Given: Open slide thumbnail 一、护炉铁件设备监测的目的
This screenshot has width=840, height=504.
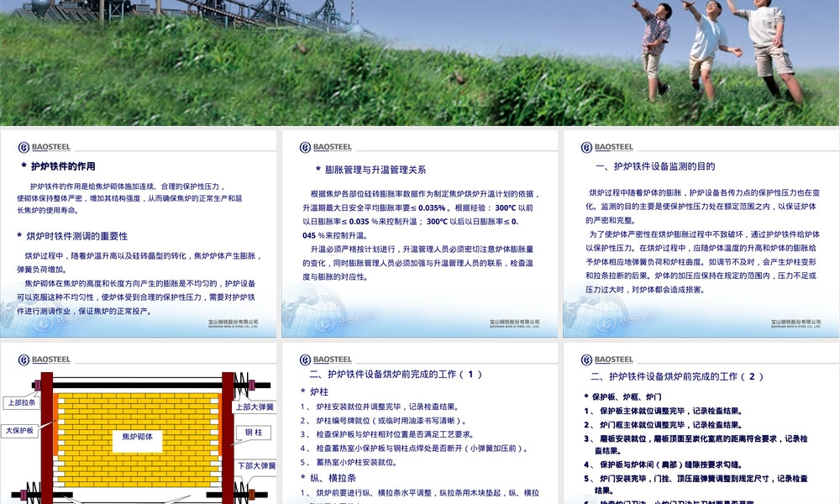Looking at the screenshot, I should point(701,234).
